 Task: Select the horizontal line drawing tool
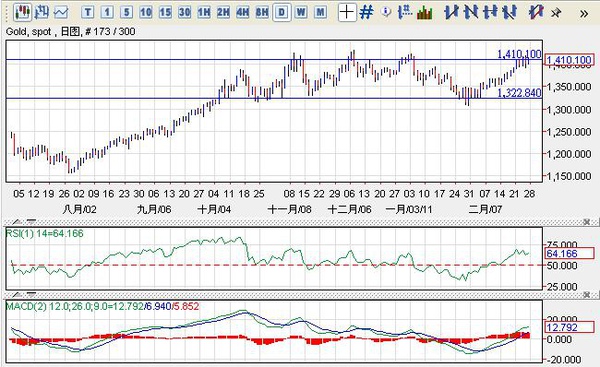[x=490, y=12]
